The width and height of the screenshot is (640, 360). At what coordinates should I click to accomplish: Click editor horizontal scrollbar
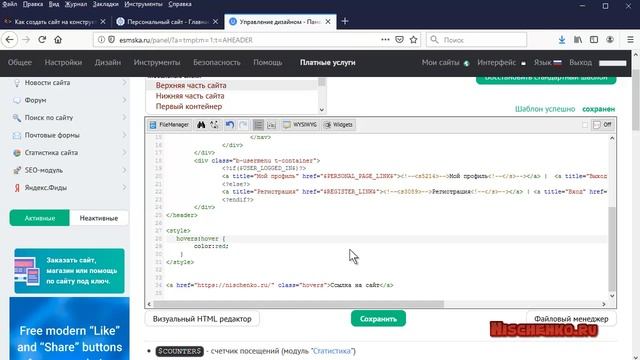298,304
